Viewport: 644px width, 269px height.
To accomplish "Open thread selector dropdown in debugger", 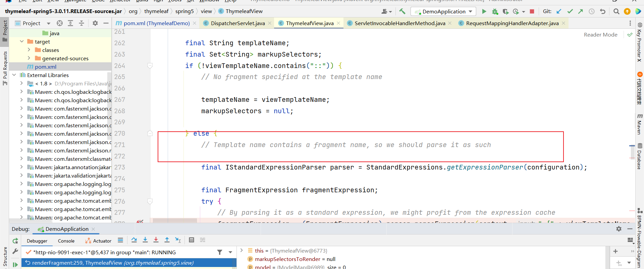I will coord(230,252).
